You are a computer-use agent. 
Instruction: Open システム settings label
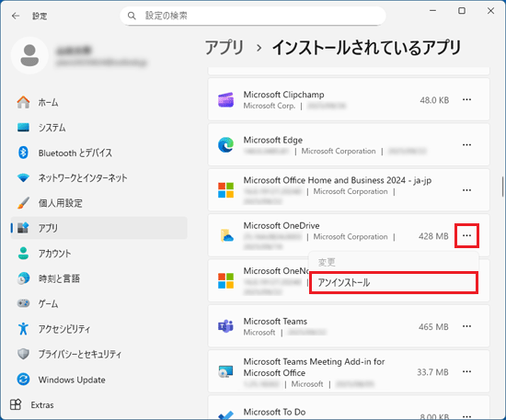tap(52, 128)
